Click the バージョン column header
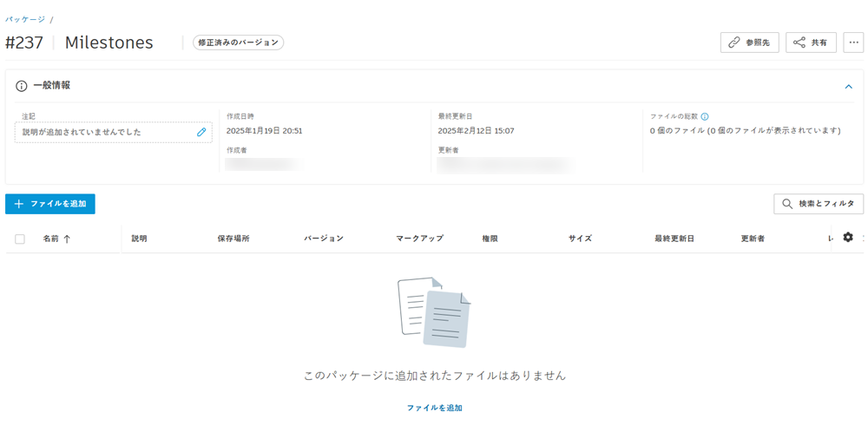This screenshot has height=445, width=868. tap(324, 239)
